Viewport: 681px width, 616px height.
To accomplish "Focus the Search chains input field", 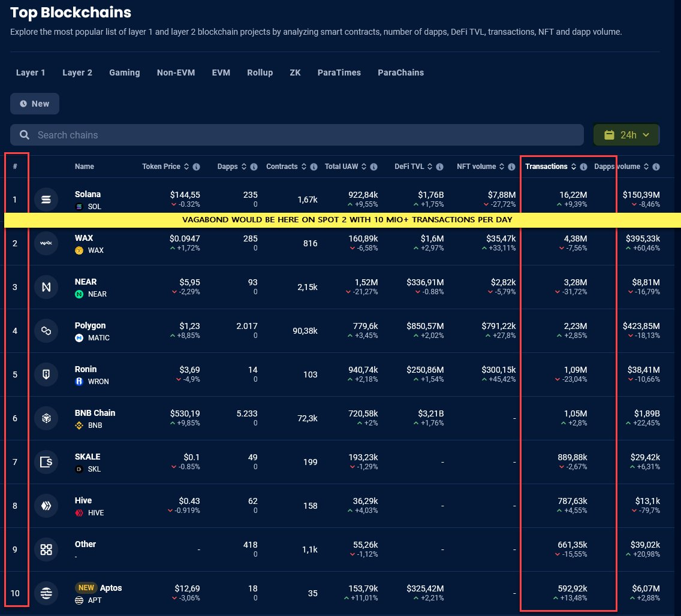I will click(x=297, y=135).
